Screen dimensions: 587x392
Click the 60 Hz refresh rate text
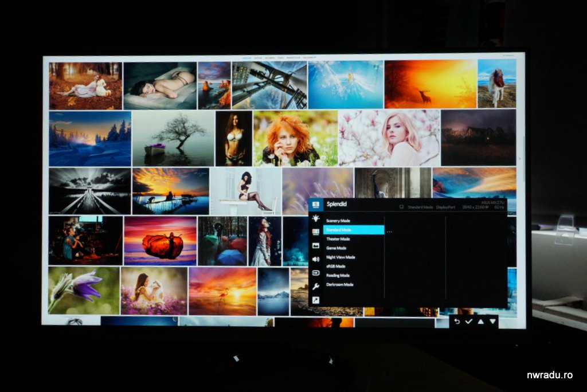coord(499,207)
